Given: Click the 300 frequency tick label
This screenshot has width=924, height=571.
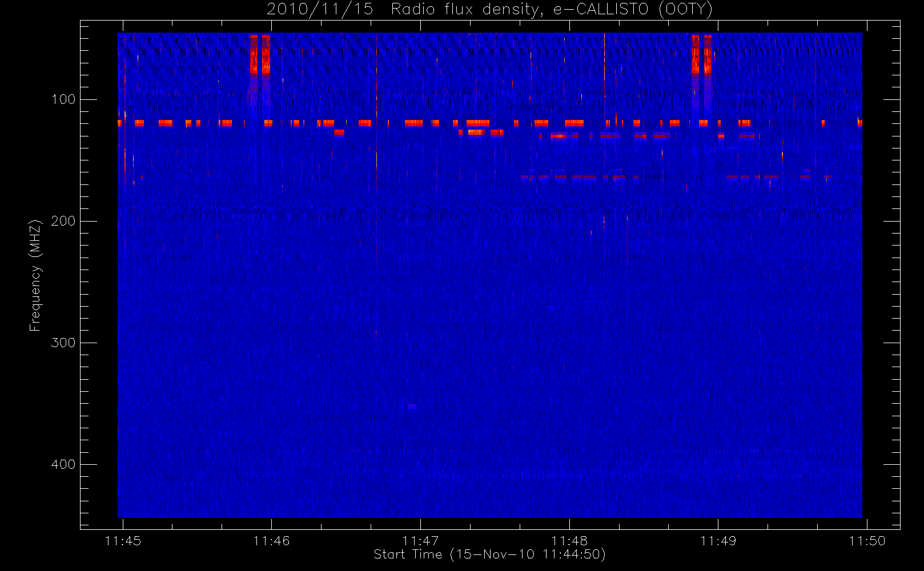Looking at the screenshot, I should coord(63,343).
